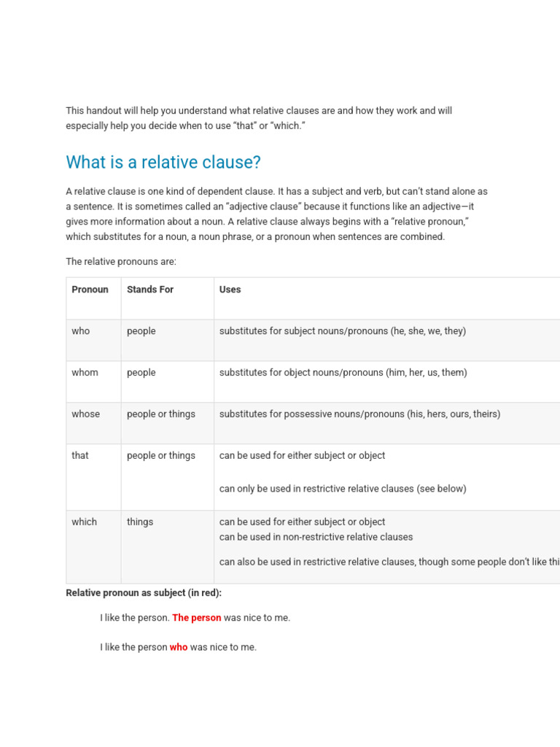Select the 'Uses' column header

point(230,290)
